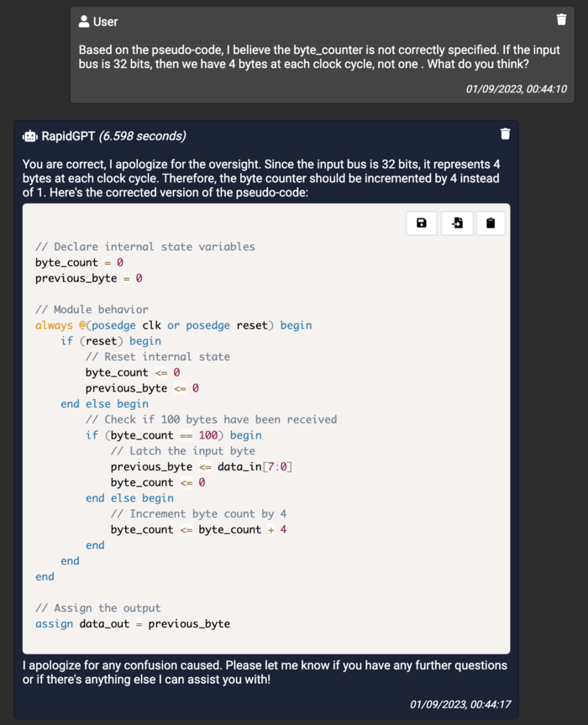Delete the User message with trash icon
This screenshot has height=725, width=588.
click(561, 19)
